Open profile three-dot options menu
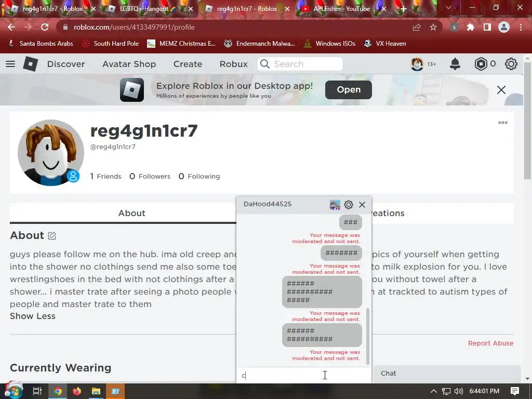This screenshot has width=532, height=399. [503, 123]
